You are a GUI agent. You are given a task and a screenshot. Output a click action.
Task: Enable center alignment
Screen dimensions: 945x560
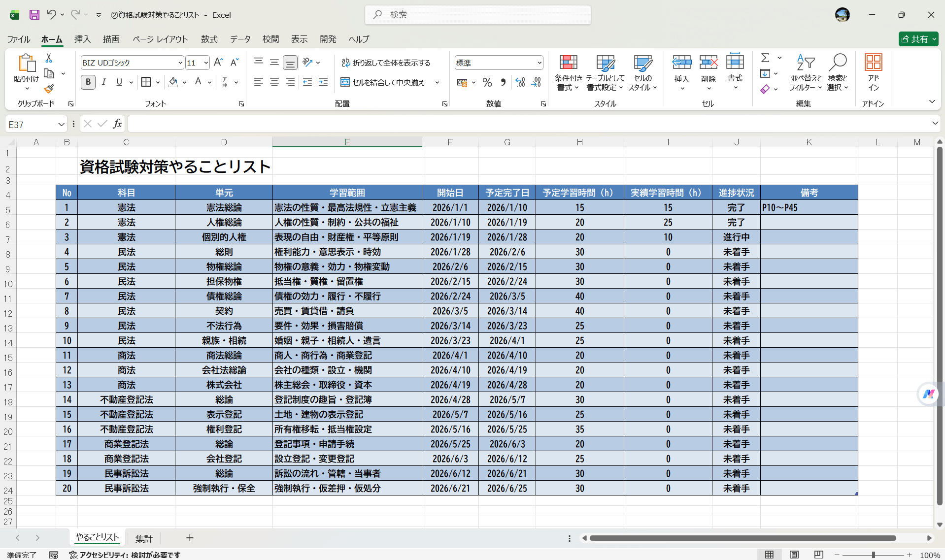click(x=274, y=82)
